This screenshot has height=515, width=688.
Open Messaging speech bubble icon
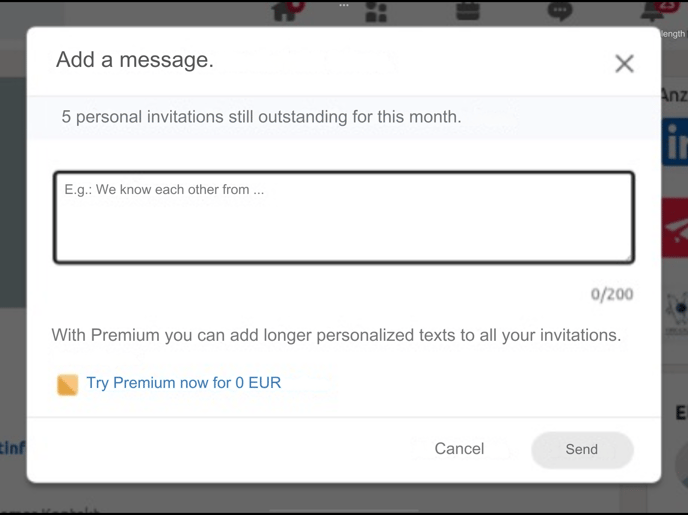559,11
